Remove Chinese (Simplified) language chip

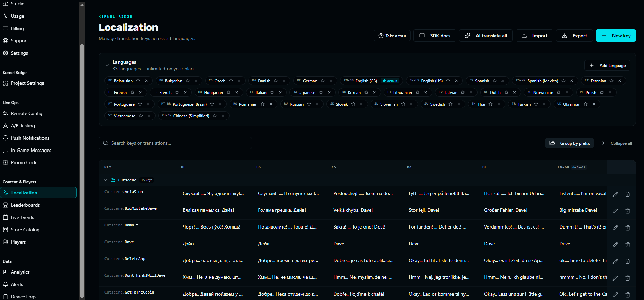click(223, 116)
